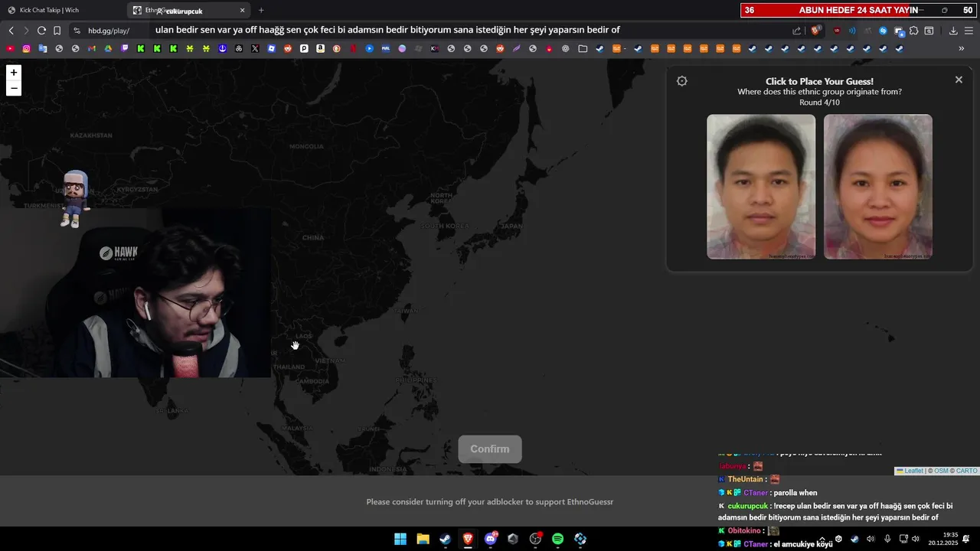Viewport: 980px width, 551px height.
Task: Confirm your guess
Action: point(490,449)
